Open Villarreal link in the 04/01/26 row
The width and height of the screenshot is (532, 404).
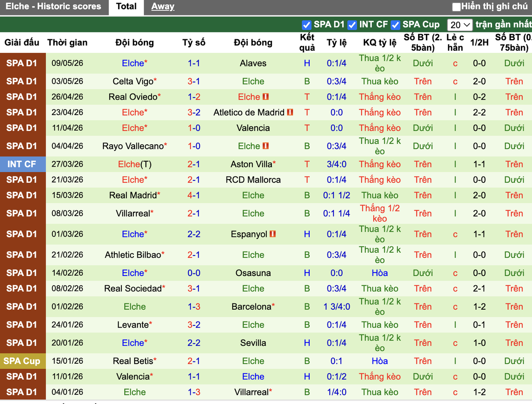point(251,392)
